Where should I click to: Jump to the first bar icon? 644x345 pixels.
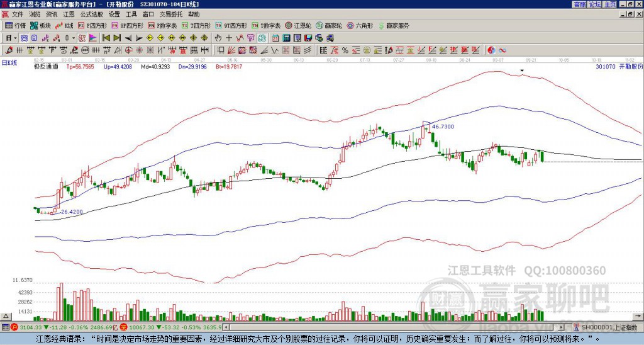(x=106, y=38)
